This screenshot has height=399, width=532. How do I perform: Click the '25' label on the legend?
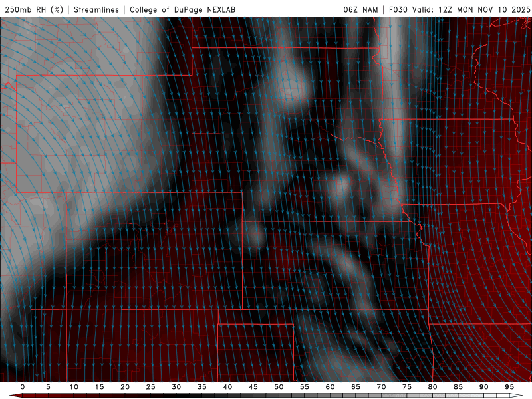pyautogui.click(x=151, y=387)
